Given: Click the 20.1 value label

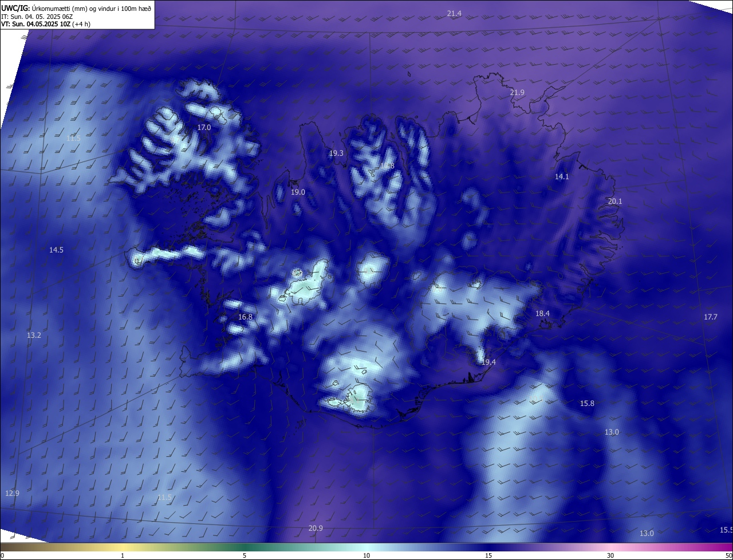Looking at the screenshot, I should [x=614, y=201].
